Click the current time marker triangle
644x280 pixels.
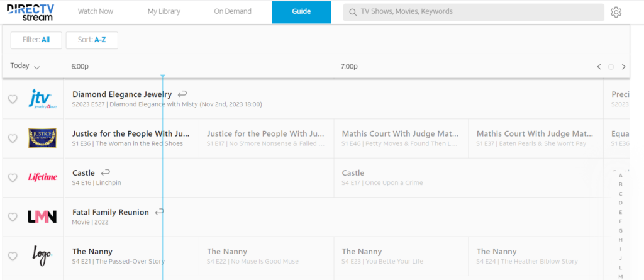click(163, 76)
